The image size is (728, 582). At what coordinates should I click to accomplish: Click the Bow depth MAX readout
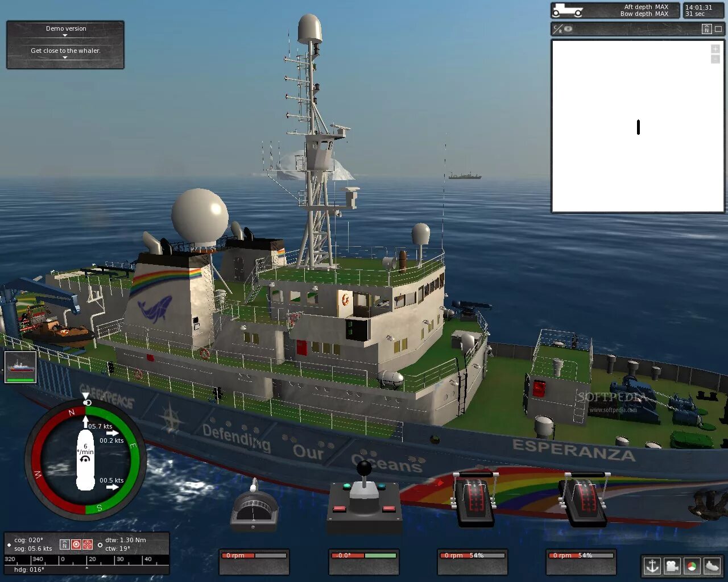coord(644,14)
